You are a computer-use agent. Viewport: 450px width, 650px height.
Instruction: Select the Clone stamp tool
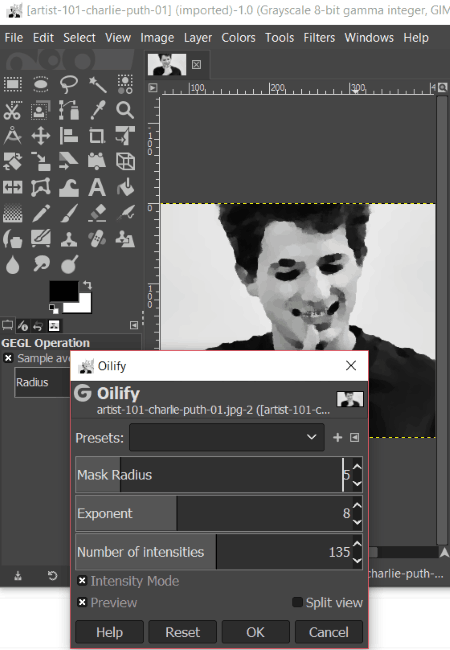(69, 239)
